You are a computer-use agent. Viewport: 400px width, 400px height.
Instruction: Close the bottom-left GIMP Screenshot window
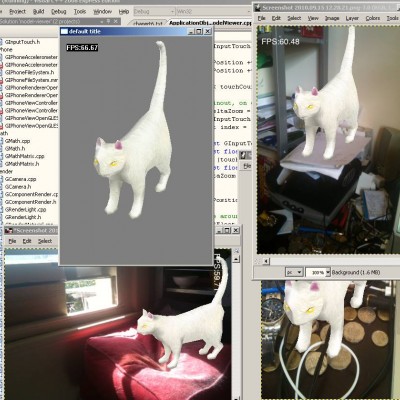click(236, 230)
